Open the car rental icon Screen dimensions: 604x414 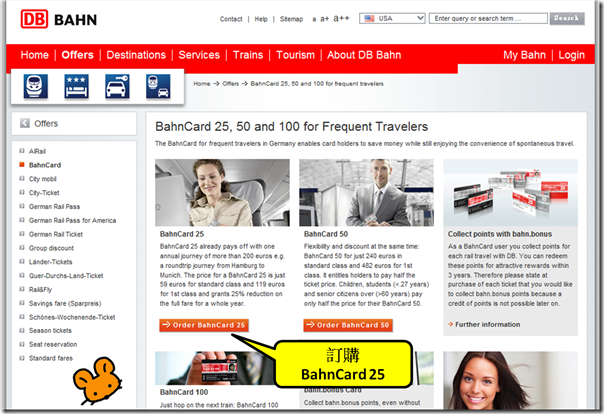[x=117, y=86]
